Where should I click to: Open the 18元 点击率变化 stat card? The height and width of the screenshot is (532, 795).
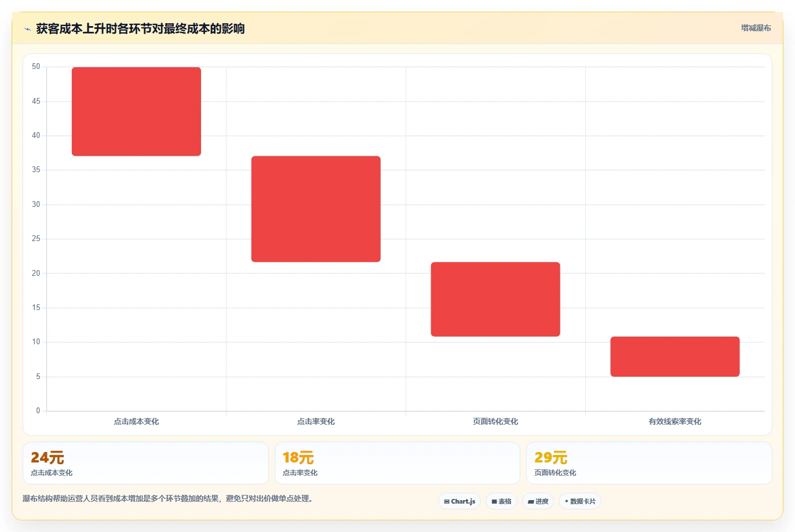click(x=397, y=463)
